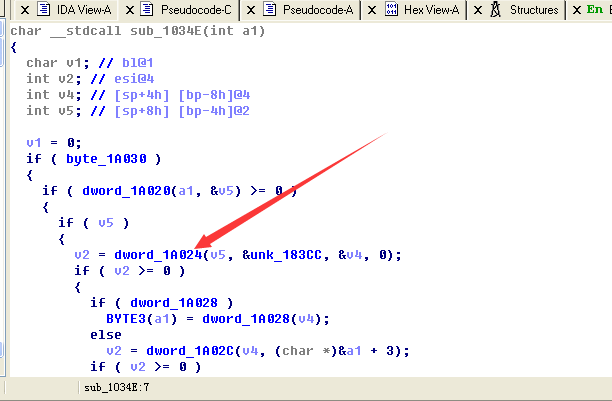Click the IDA View-A tab icon

click(17, 10)
